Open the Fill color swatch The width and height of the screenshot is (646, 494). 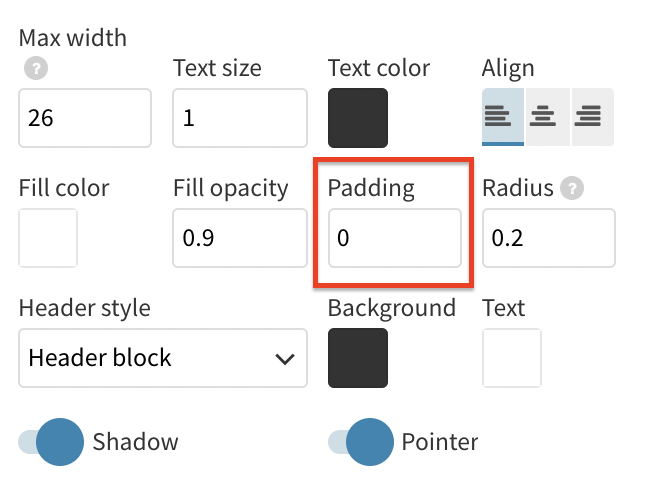[x=48, y=238]
